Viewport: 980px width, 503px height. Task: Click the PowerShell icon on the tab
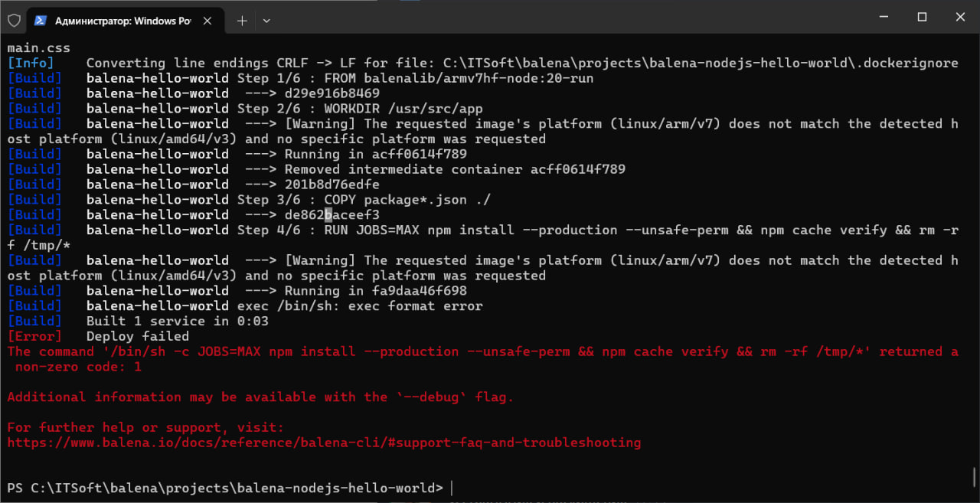[41, 21]
